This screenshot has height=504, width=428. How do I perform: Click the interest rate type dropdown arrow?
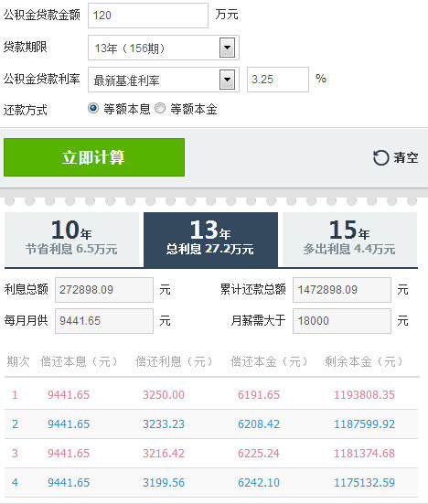click(227, 80)
